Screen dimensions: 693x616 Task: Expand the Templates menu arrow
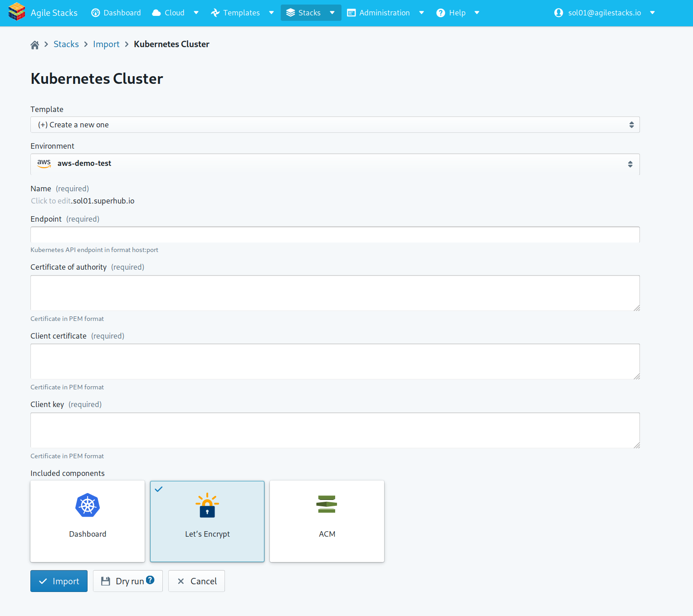coord(271,13)
